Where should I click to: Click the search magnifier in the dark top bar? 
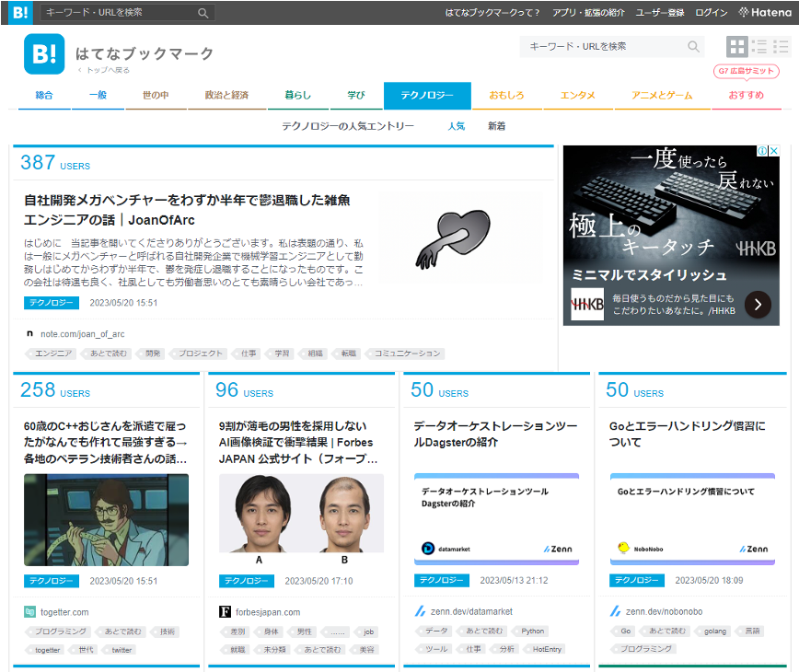click(203, 13)
